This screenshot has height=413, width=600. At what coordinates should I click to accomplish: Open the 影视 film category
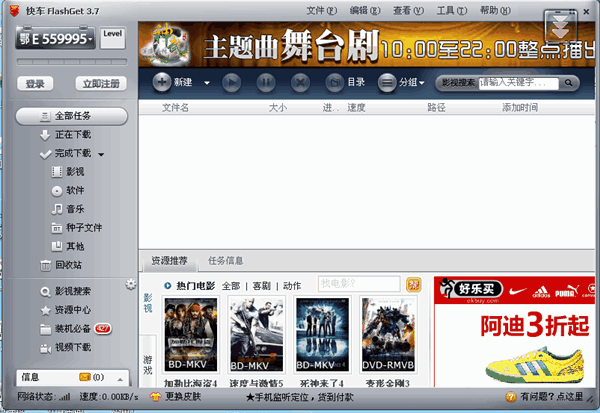[68, 172]
